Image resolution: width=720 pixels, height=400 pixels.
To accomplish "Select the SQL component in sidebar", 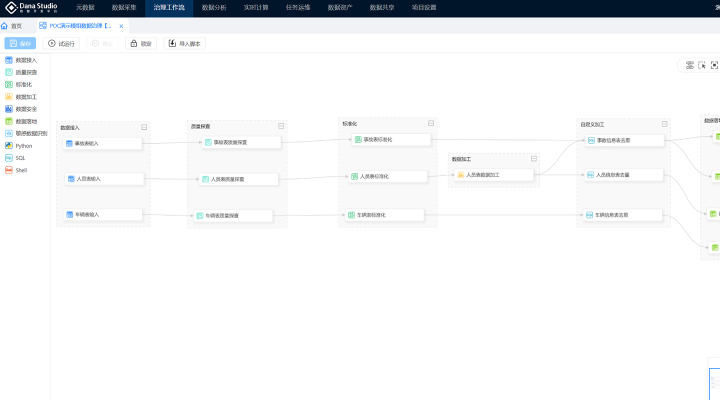I will (20, 157).
